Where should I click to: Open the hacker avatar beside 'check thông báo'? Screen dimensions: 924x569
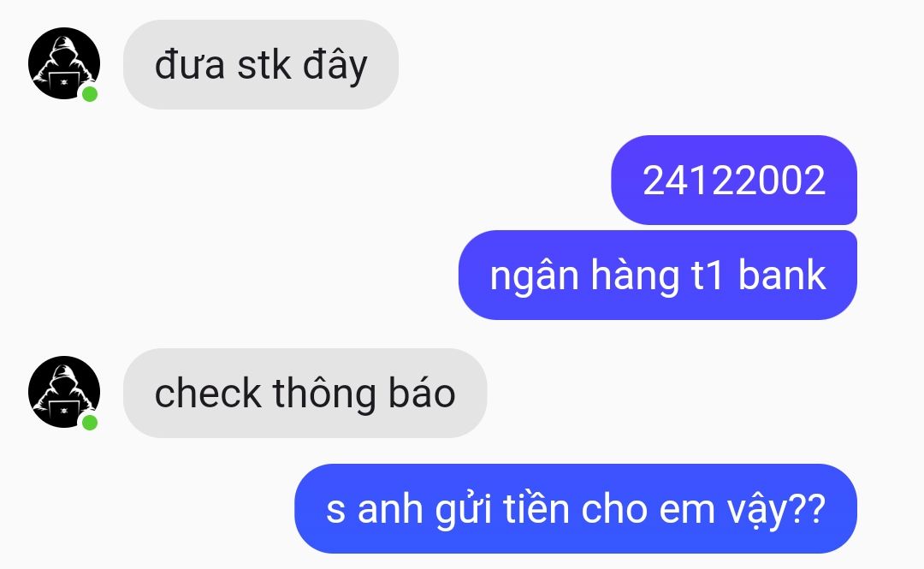coord(64,392)
